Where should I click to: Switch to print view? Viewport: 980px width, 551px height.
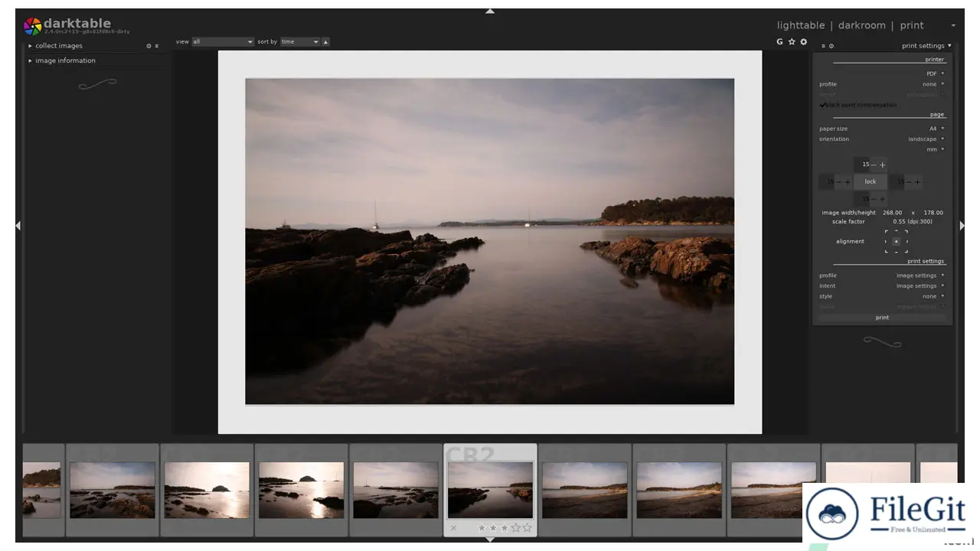click(x=912, y=25)
